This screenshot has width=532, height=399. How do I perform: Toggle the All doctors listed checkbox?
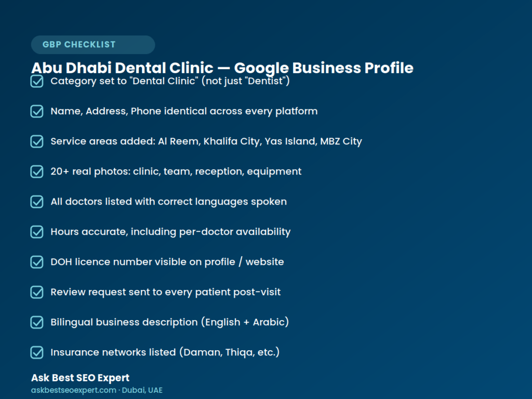click(37, 202)
